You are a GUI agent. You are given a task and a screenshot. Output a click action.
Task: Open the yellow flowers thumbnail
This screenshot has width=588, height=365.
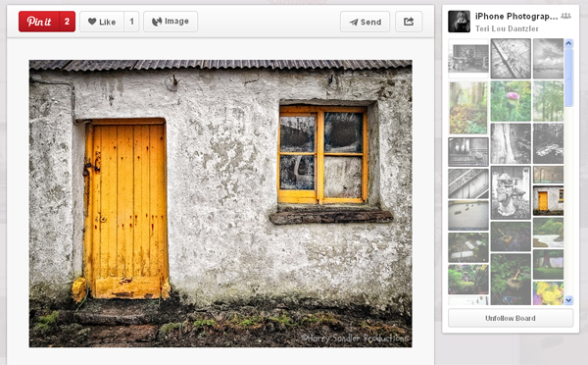(548, 293)
